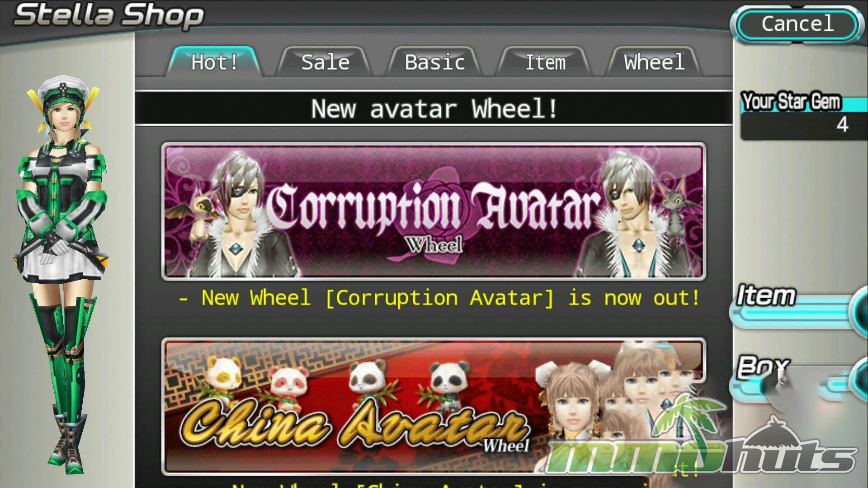
Task: Switch to the Sale tab
Action: point(325,62)
